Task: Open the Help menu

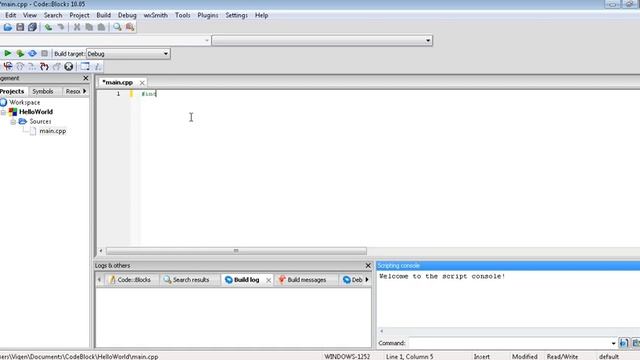Action: point(261,15)
